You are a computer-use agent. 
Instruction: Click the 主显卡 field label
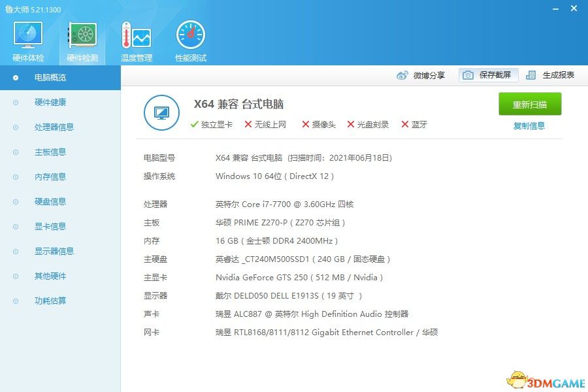(155, 278)
